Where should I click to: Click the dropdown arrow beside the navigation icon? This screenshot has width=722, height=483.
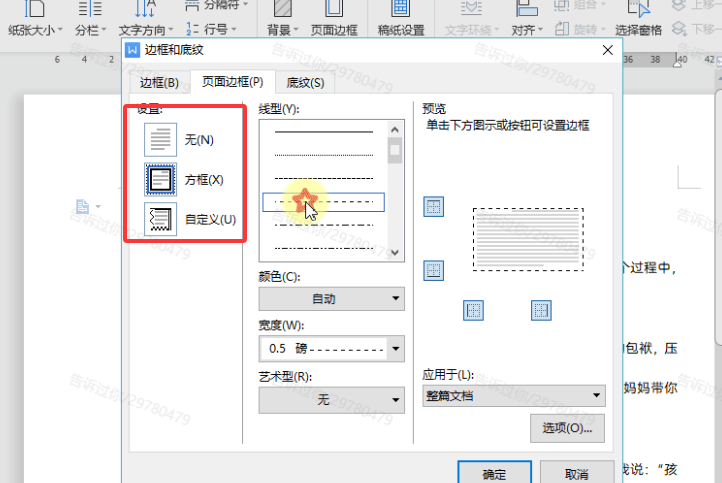point(98,206)
